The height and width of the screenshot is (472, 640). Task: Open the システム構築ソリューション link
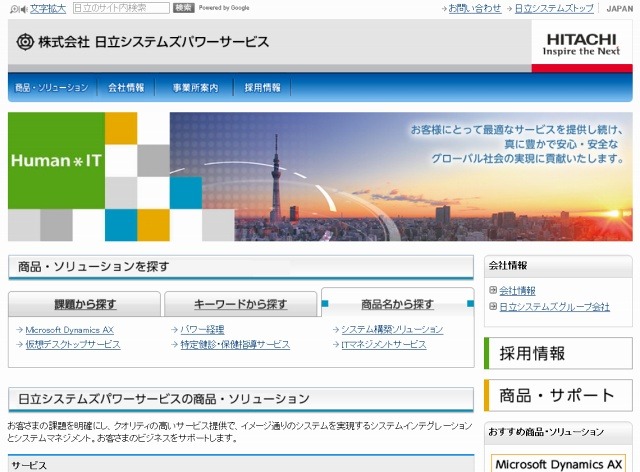(x=392, y=329)
